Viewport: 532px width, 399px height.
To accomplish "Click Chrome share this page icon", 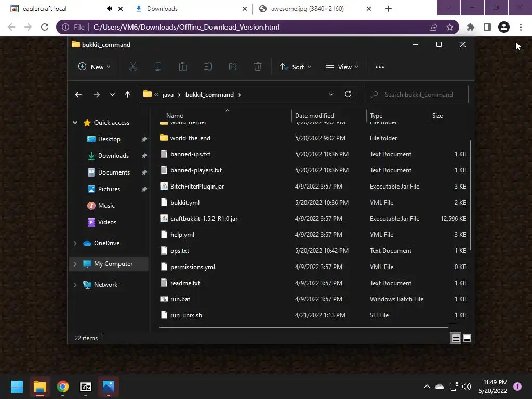I will click(x=433, y=27).
